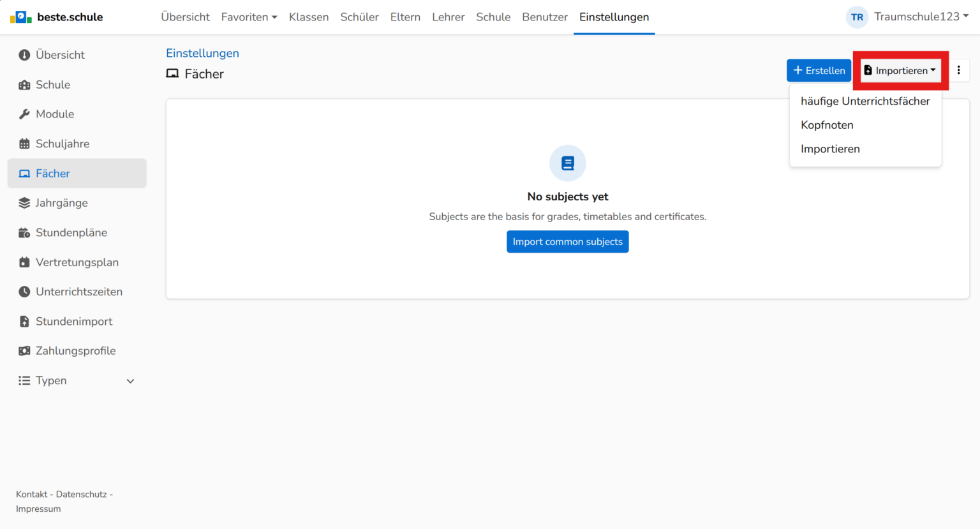Open the Datenschutz footer link
The width and height of the screenshot is (980, 529).
pyautogui.click(x=81, y=495)
